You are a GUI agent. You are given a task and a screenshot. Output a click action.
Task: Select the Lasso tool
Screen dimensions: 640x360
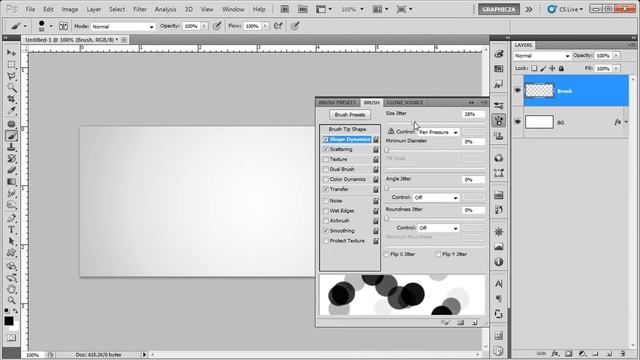[x=11, y=76]
